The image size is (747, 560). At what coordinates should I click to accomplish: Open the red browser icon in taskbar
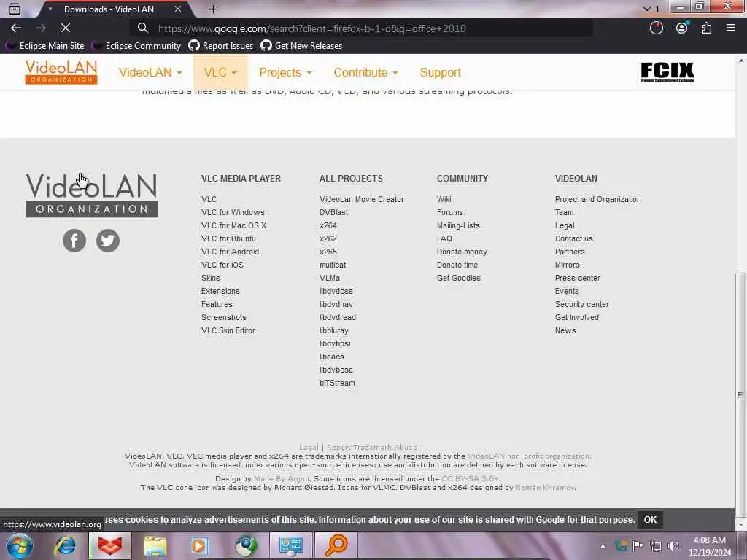pos(110,545)
